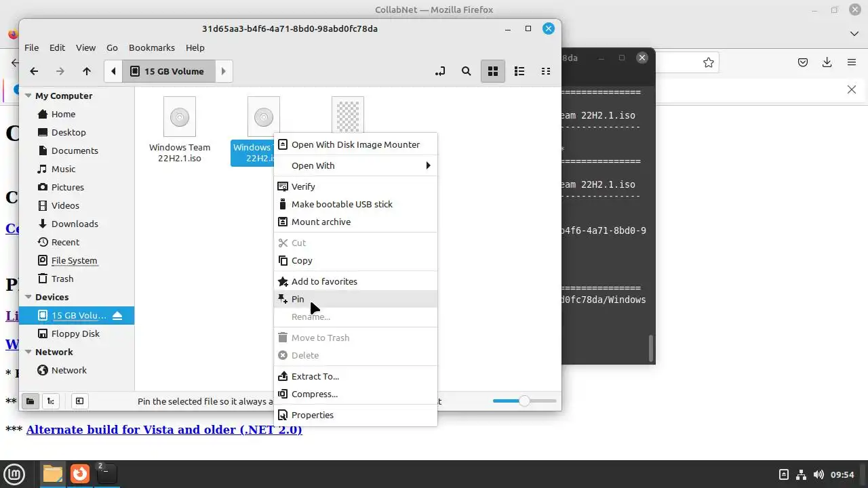868x488 pixels.
Task: Open Videos in sidebar
Action: (x=65, y=205)
